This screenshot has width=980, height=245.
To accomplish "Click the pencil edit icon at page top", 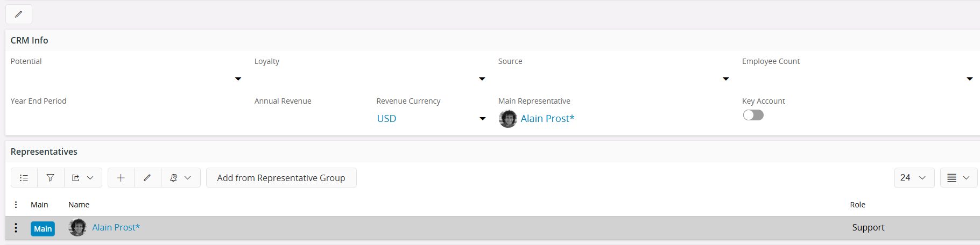I will pos(19,15).
